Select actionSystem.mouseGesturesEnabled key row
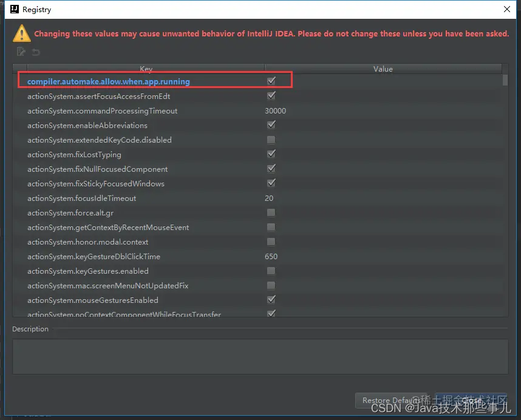 coord(93,300)
